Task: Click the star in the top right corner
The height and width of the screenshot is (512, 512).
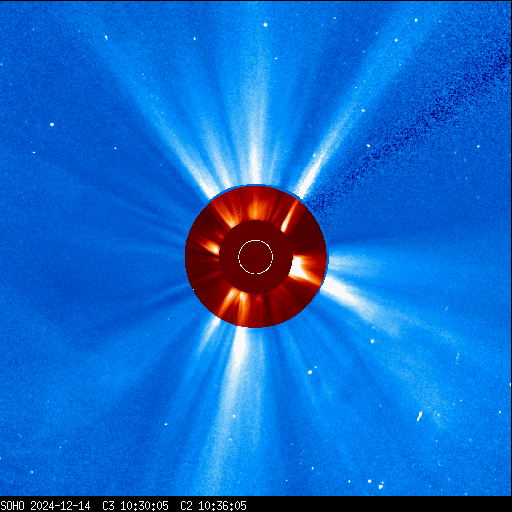Action: point(416,20)
